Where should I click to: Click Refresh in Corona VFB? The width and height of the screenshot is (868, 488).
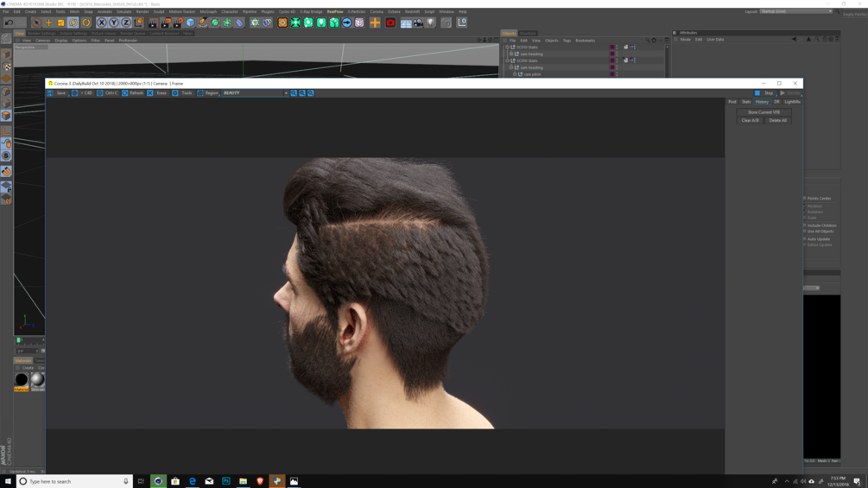132,93
